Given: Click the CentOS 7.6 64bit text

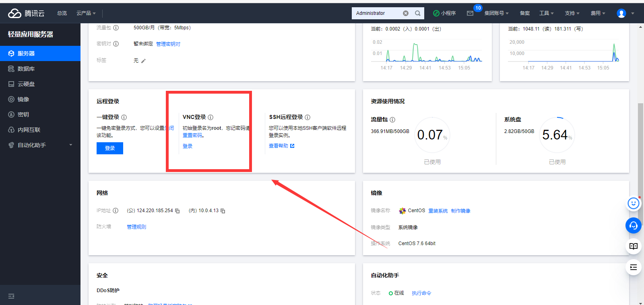Looking at the screenshot, I should pyautogui.click(x=417, y=244).
